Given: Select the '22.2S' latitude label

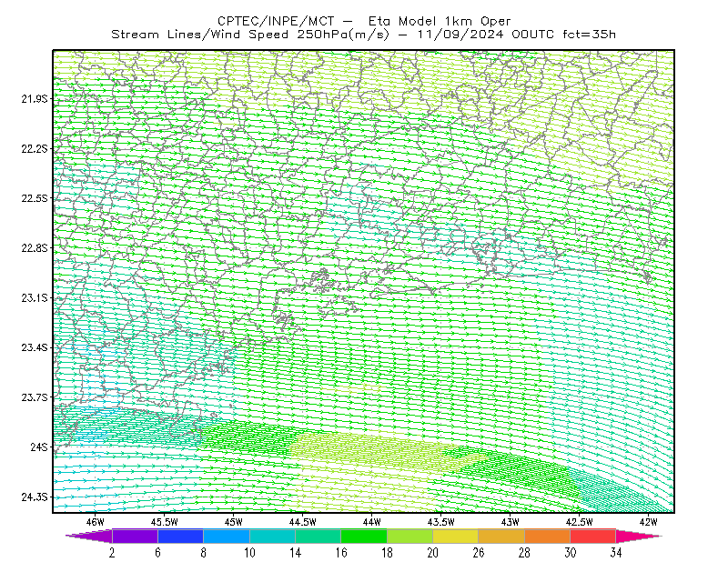Looking at the screenshot, I should coord(35,148).
